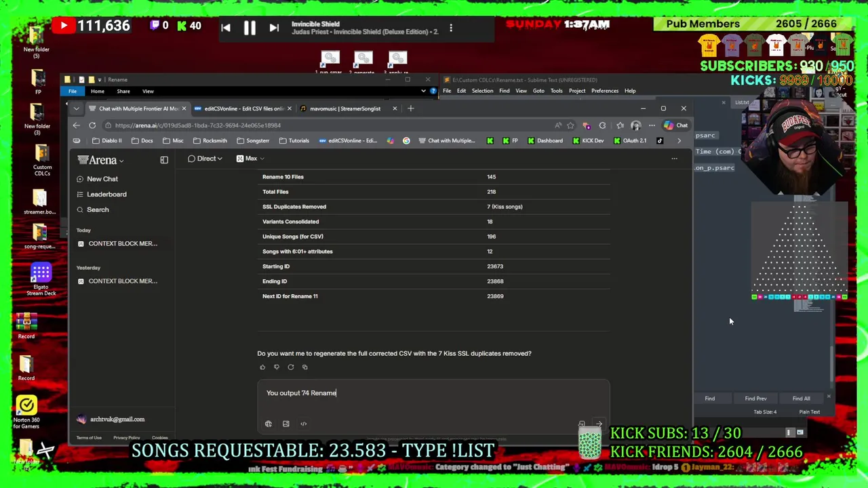Open Preferences menu in Sublime Text
This screenshot has height=488, width=868.
(x=604, y=91)
